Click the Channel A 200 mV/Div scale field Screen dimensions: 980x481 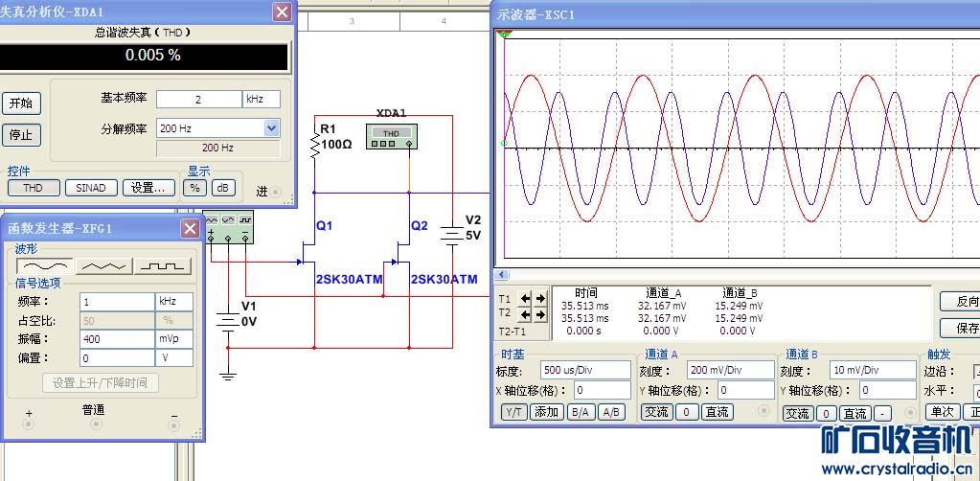click(x=732, y=370)
